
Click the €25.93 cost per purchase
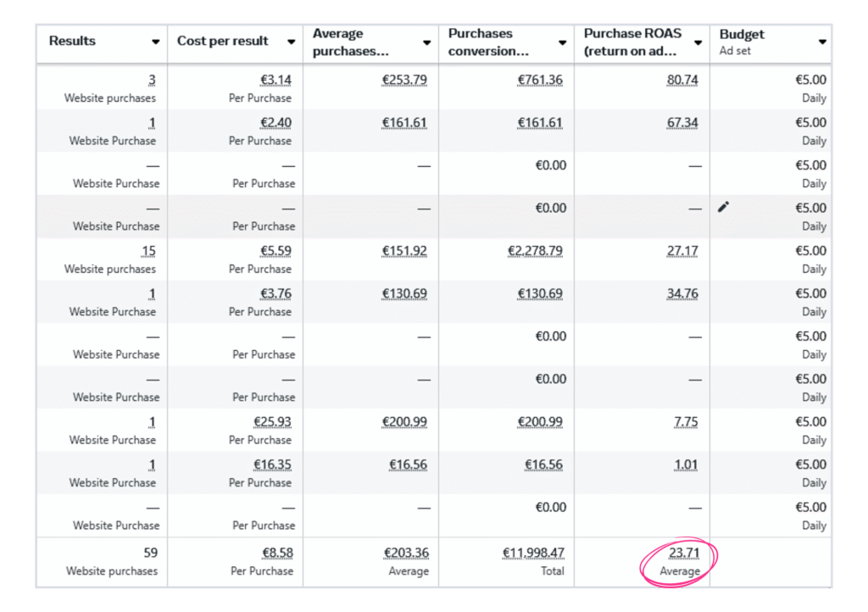tap(273, 422)
